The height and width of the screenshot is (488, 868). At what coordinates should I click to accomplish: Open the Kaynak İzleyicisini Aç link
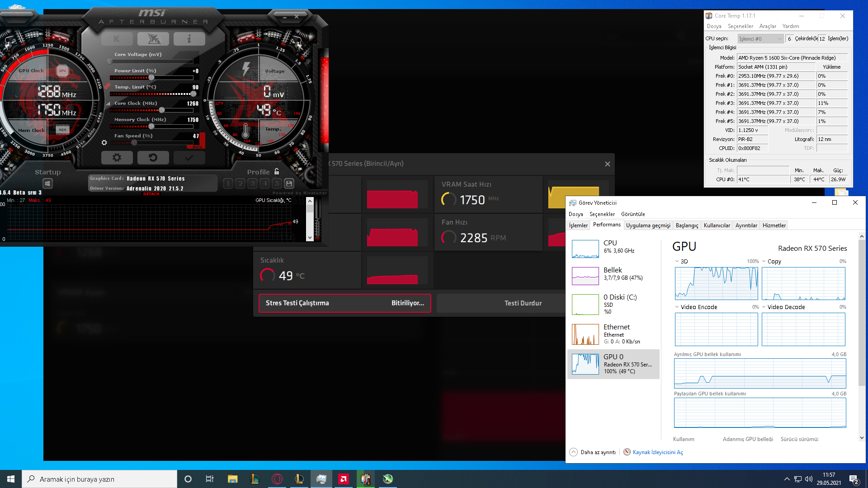657,452
